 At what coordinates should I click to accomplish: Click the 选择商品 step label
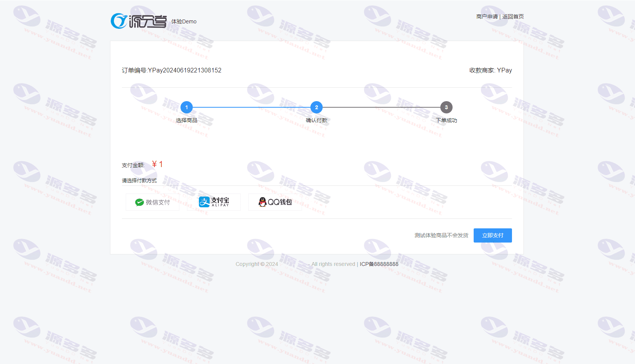[187, 120]
